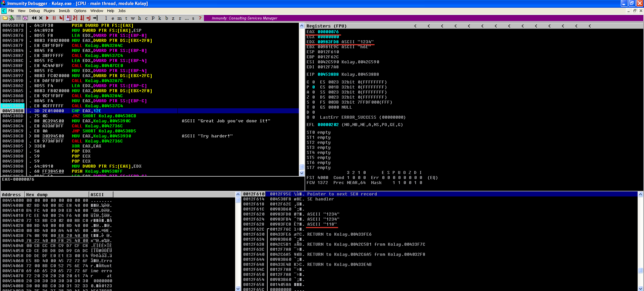Screen dimensions: 644x291
Task: Show breakpoints window with 'b' button
Action: [166, 18]
